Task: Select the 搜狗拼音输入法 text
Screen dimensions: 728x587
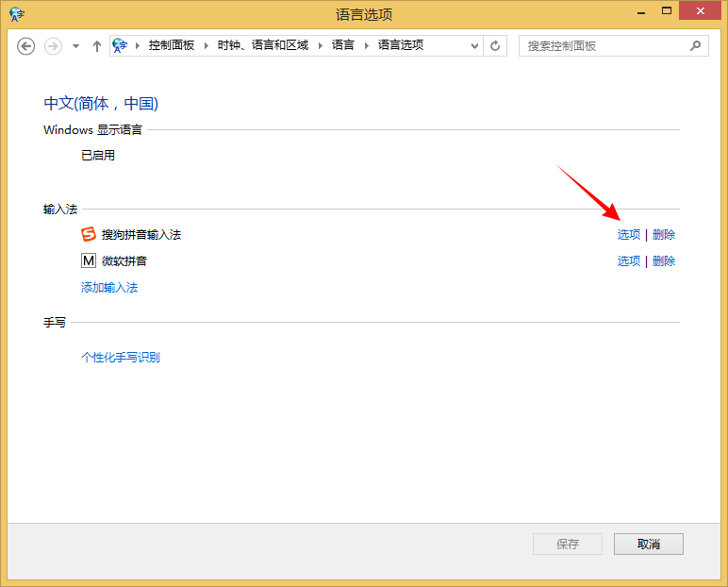Action: click(141, 235)
